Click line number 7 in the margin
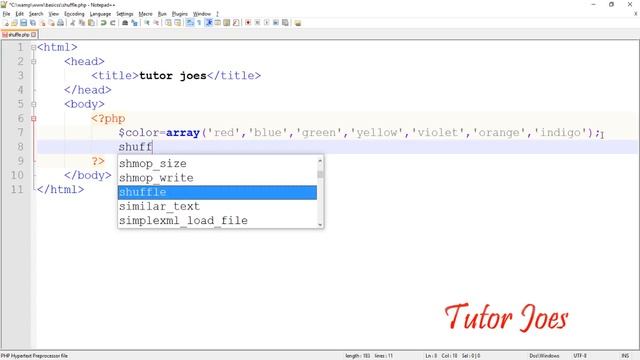 pyautogui.click(x=20, y=133)
